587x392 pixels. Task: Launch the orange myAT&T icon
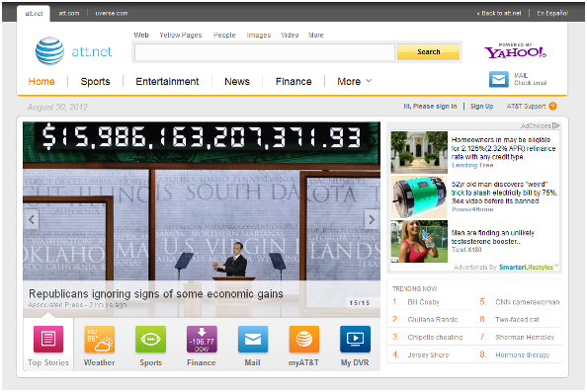pos(304,339)
